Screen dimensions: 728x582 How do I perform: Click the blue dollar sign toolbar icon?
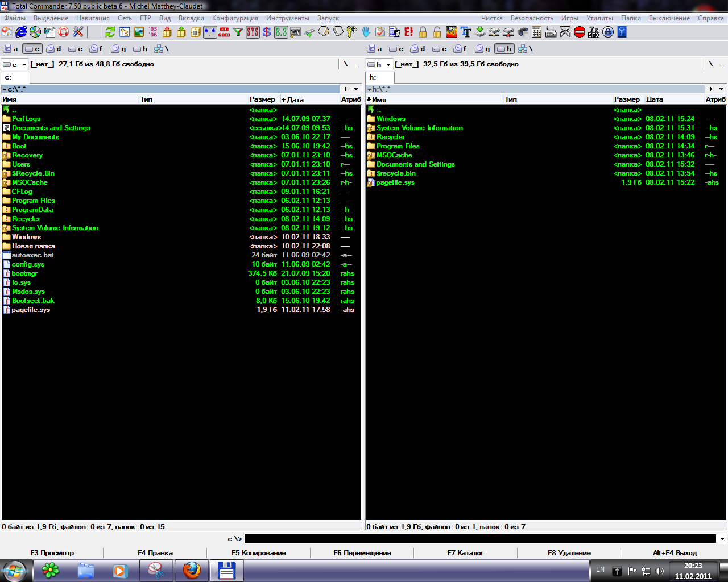267,32
